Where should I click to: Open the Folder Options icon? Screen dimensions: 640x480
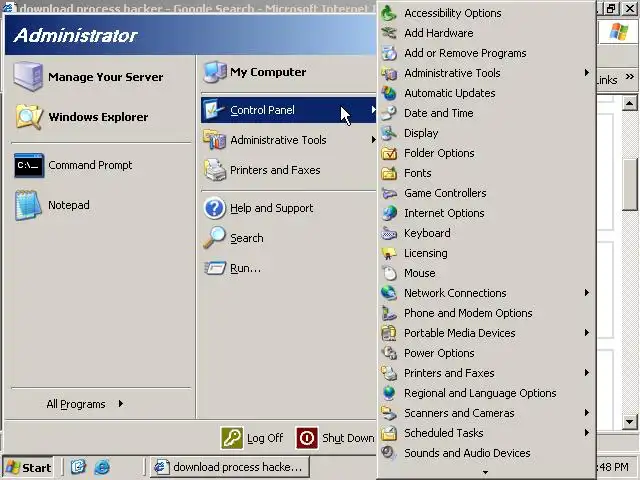[389, 153]
